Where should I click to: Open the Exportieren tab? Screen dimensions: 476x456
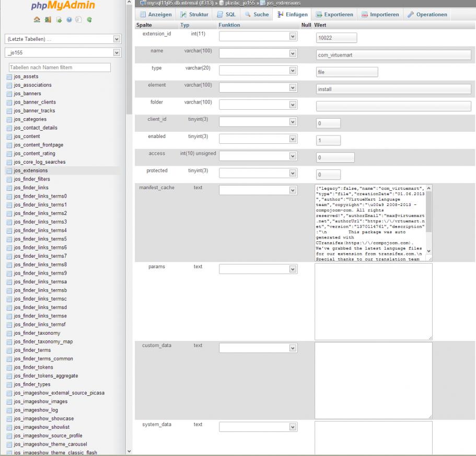coord(335,15)
